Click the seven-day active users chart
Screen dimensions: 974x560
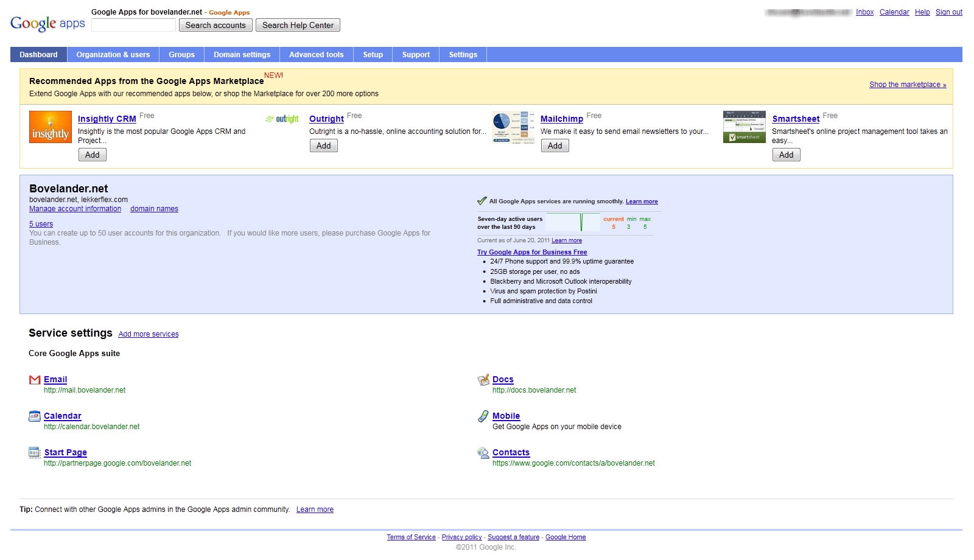(x=573, y=222)
